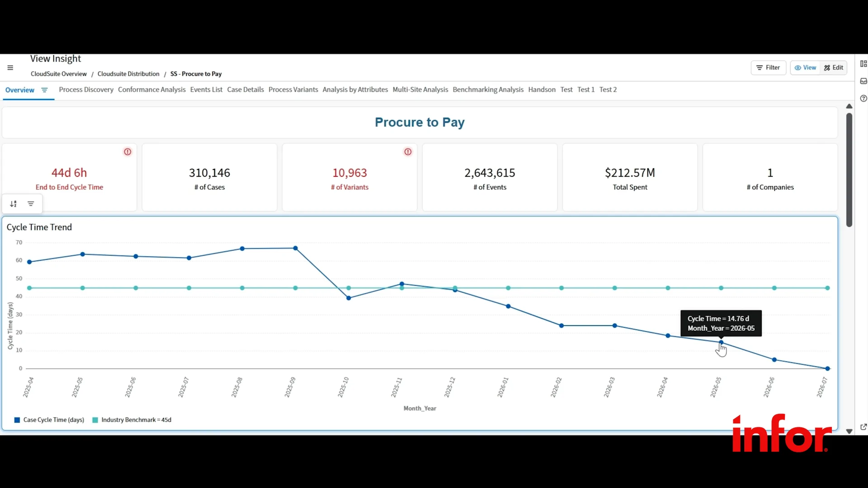Image resolution: width=868 pixels, height=488 pixels.
Task: Click the 2025-10 data point on blue line
Action: 349,298
